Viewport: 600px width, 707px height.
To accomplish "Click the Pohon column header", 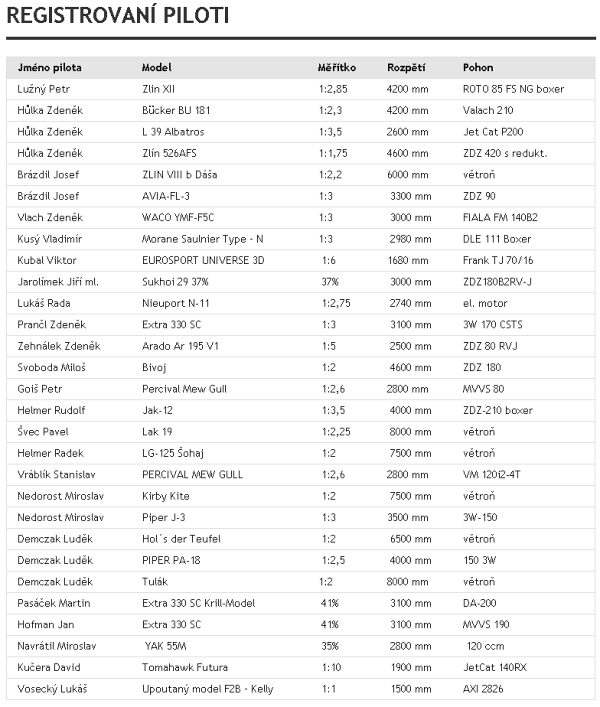I will tap(478, 68).
